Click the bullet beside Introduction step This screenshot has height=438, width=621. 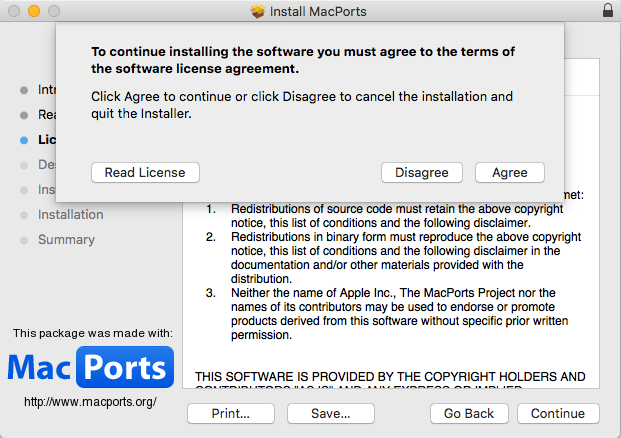(24, 90)
